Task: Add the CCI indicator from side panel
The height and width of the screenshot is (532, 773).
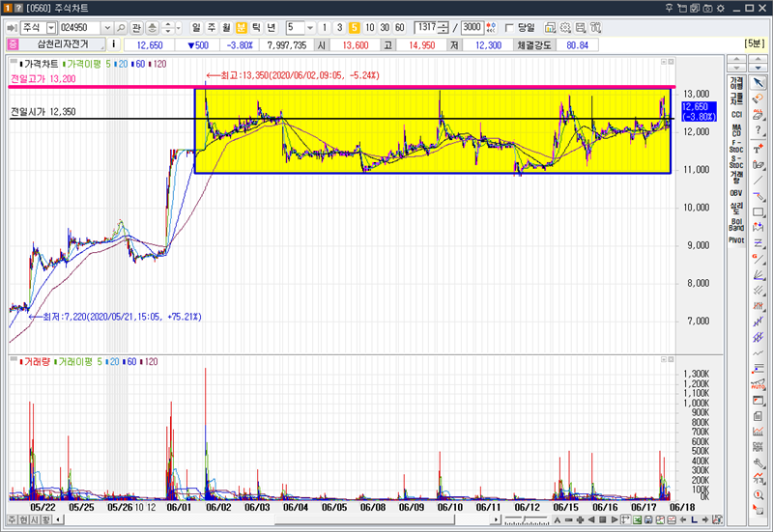Action: pos(736,115)
